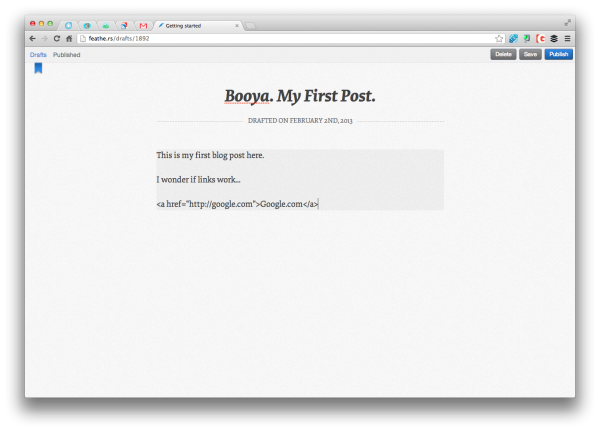Switch to the fourth pinned blue-red tab
600x432 pixels.
click(x=124, y=26)
